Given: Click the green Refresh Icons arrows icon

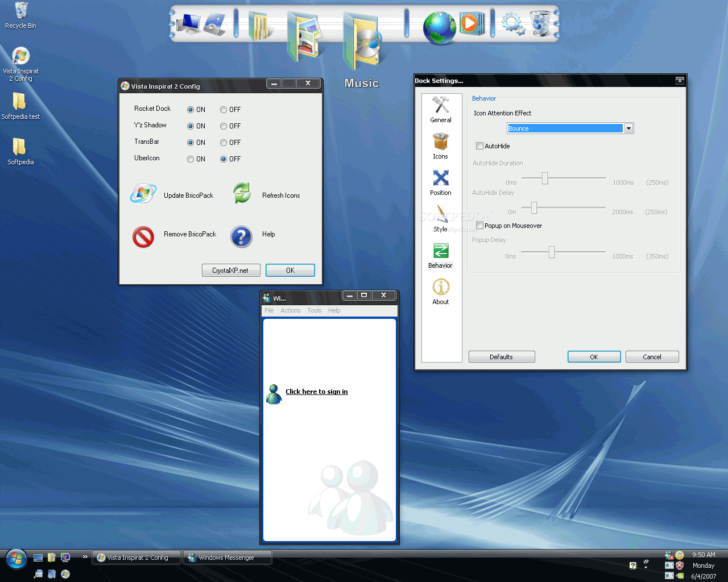Looking at the screenshot, I should coord(242,193).
